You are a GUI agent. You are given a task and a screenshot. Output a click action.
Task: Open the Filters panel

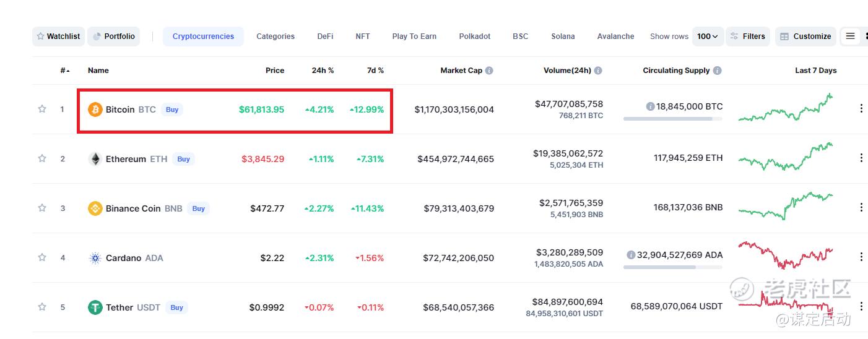[x=747, y=36]
